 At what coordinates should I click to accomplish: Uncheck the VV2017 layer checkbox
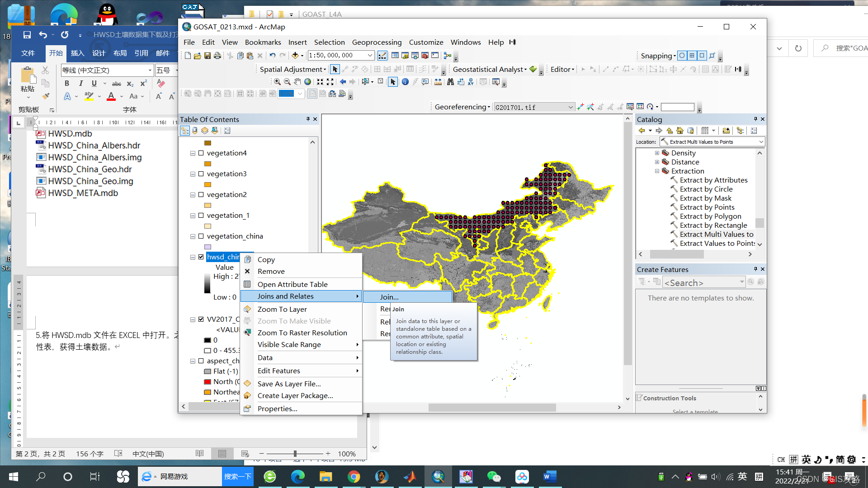201,319
